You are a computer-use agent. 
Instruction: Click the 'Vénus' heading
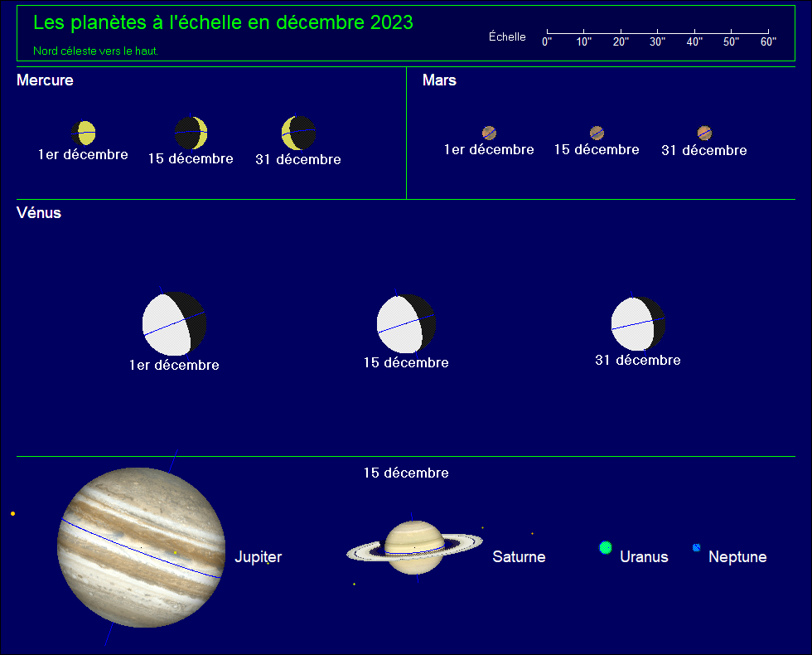tap(39, 212)
